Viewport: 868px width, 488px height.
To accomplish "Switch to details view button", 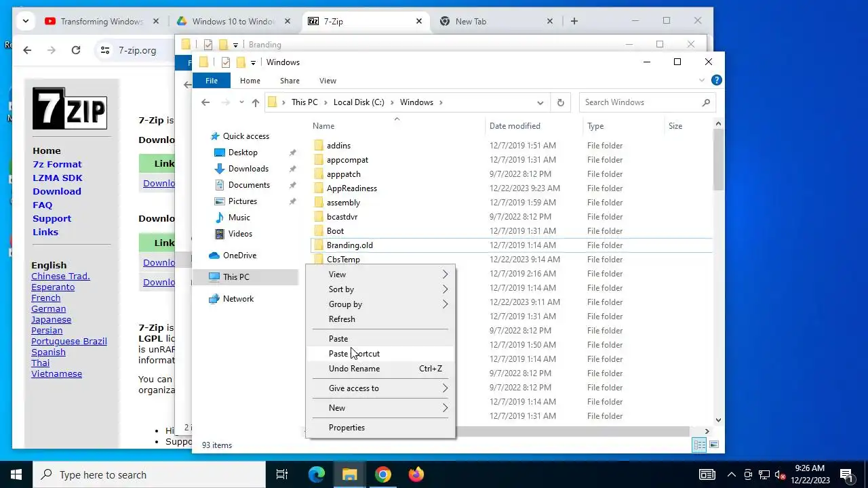I will [x=699, y=445].
